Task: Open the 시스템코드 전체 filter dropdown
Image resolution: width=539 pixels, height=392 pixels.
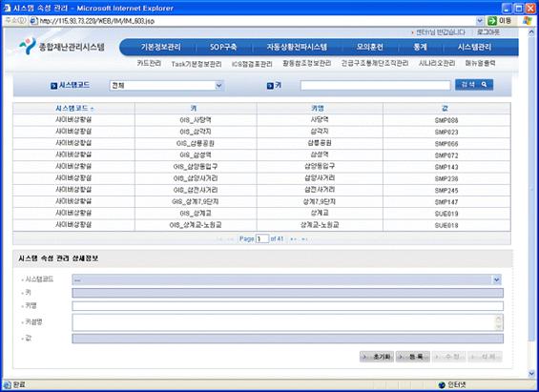Action: click(218, 85)
